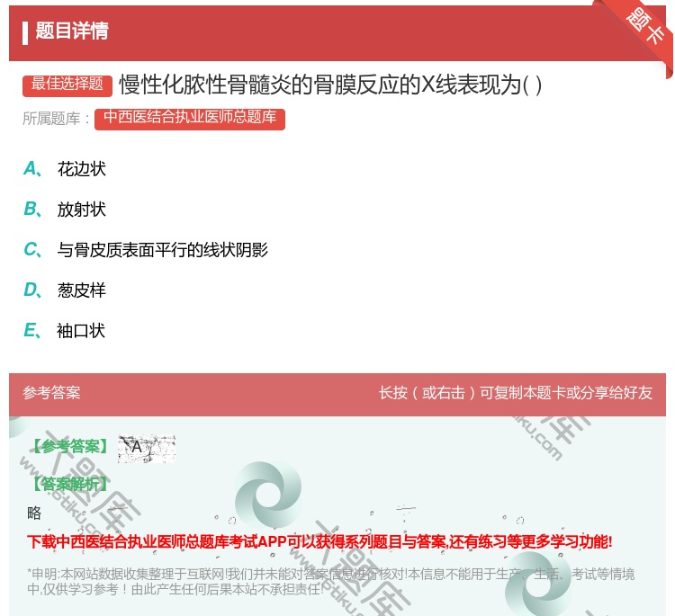Select answer option E 袖口状

pyautogui.click(x=65, y=330)
